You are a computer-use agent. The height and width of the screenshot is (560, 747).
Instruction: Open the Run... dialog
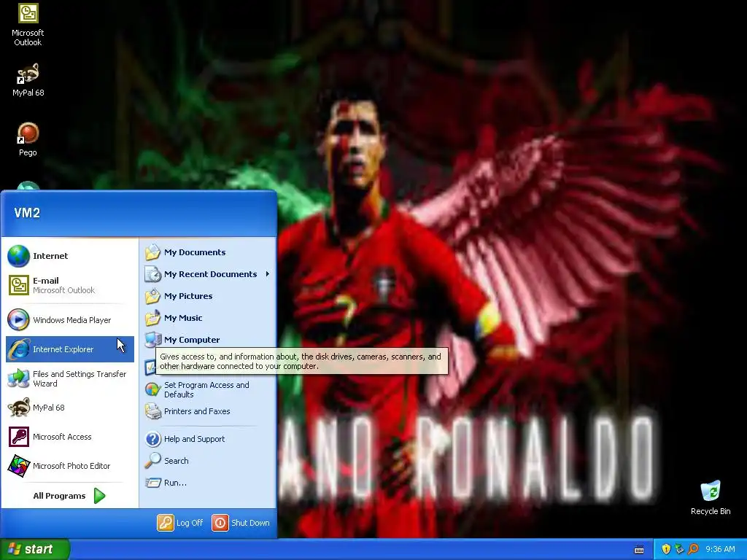[208, 483]
